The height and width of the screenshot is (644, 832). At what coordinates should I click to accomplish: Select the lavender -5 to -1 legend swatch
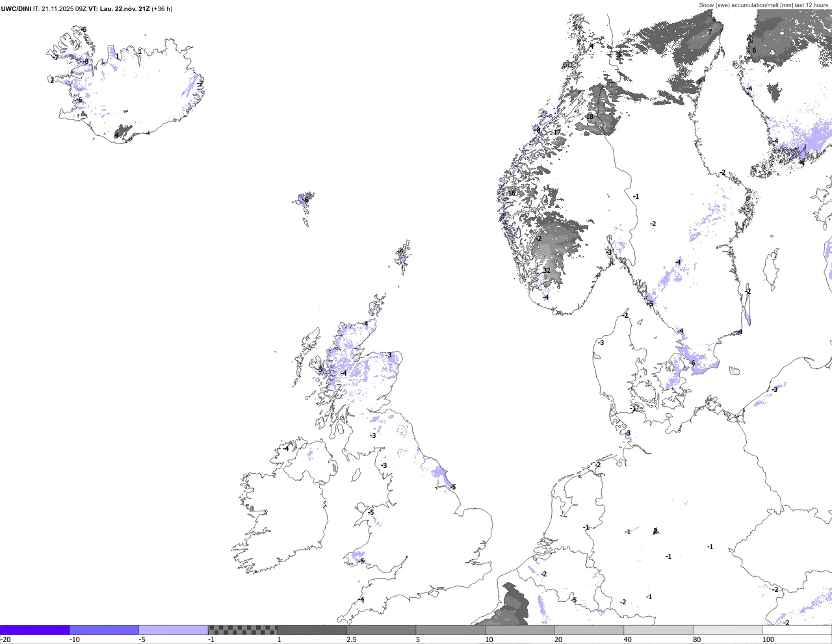tap(174, 630)
